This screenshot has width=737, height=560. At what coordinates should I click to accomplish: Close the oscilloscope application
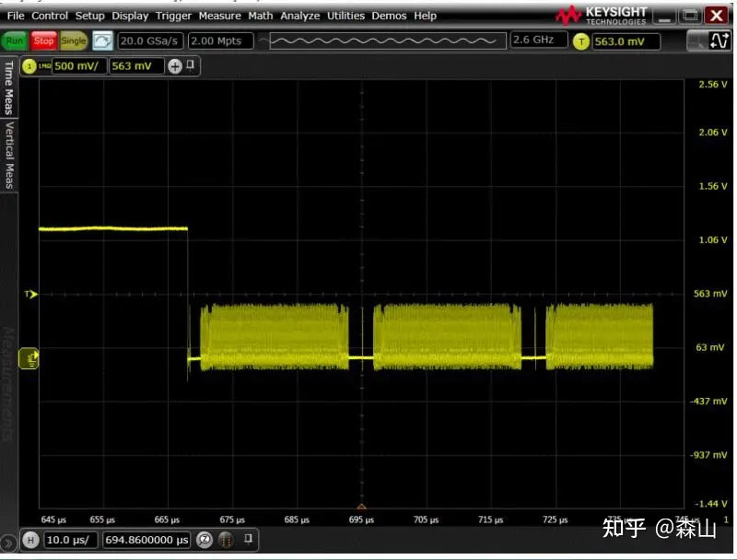click(x=717, y=16)
